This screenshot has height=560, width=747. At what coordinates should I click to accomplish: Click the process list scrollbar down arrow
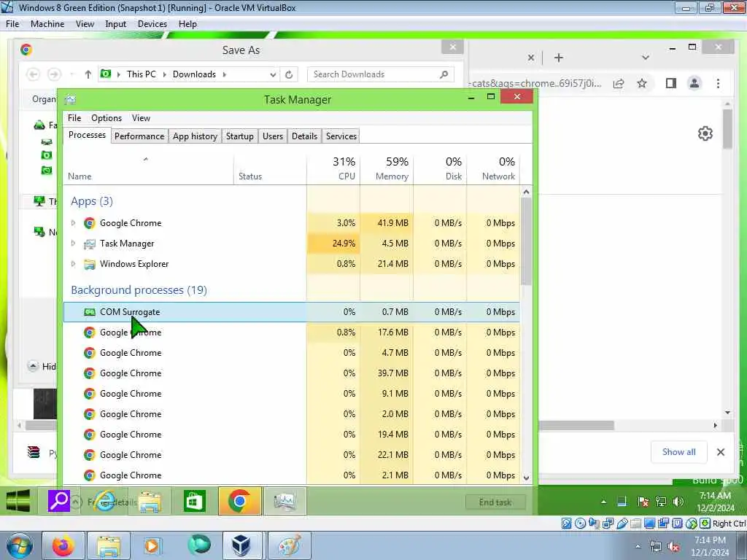526,477
